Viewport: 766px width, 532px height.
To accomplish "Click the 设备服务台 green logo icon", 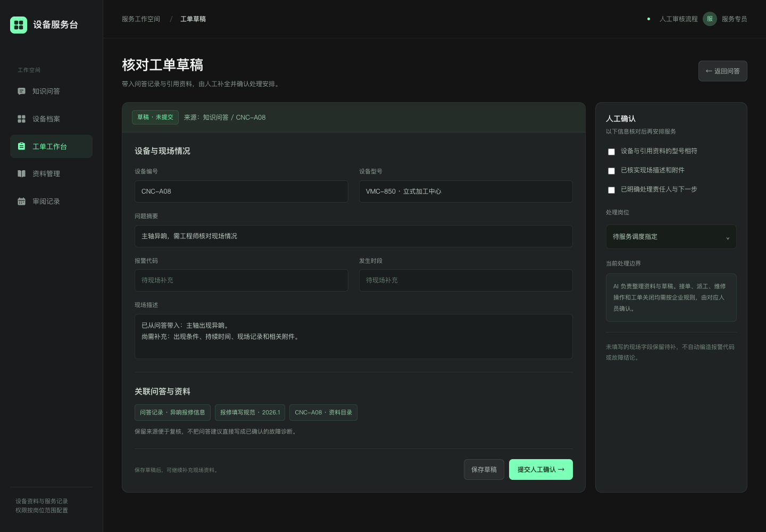I will click(x=19, y=25).
